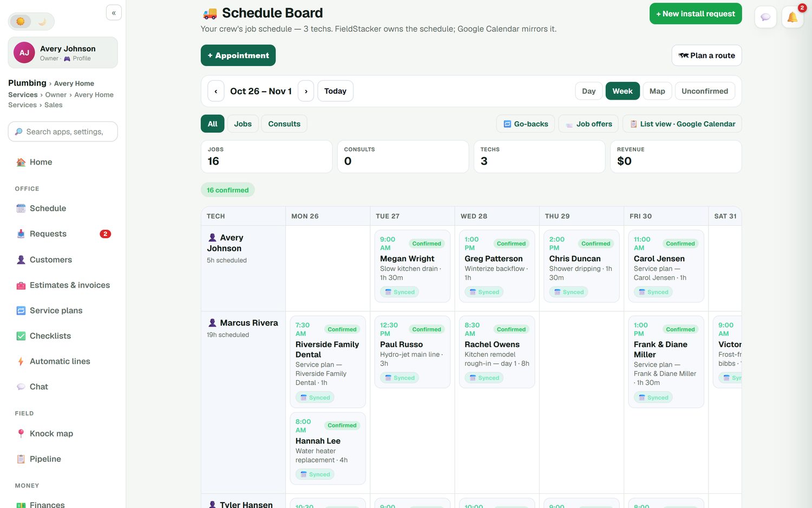Screen dimensions: 812x508
Task: Click the search apps and settings field
Action: click(63, 132)
